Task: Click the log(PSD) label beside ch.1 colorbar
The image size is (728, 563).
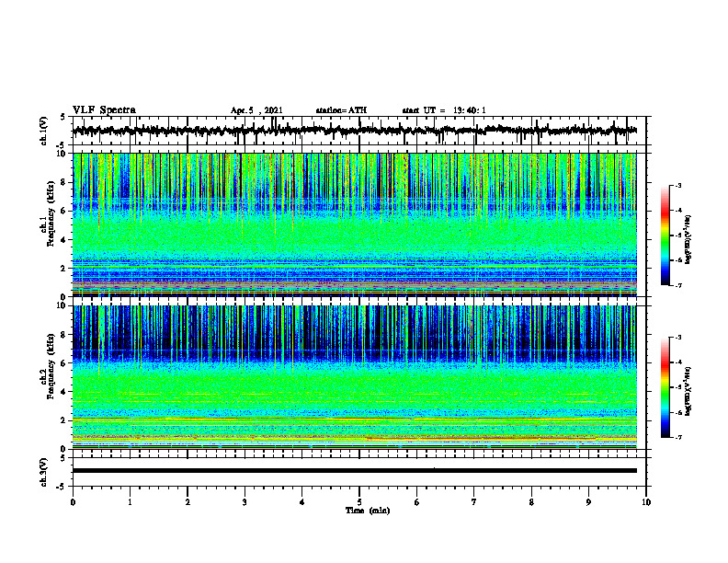Action: coord(688,240)
